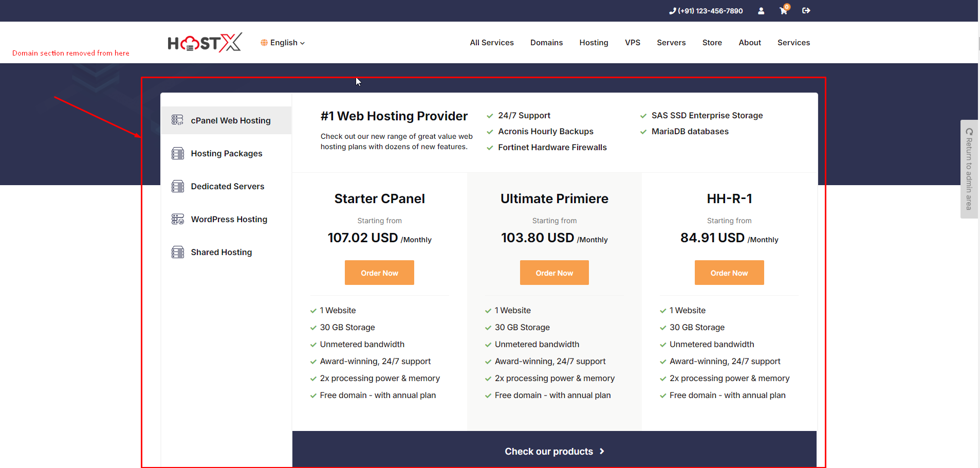
Task: Click Order Now for HH-R-1
Action: [x=729, y=273]
